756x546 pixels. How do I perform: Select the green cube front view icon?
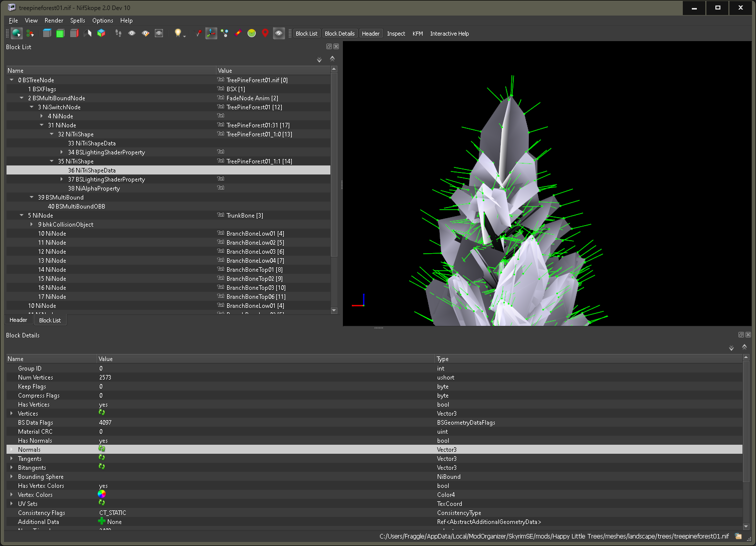pos(60,33)
